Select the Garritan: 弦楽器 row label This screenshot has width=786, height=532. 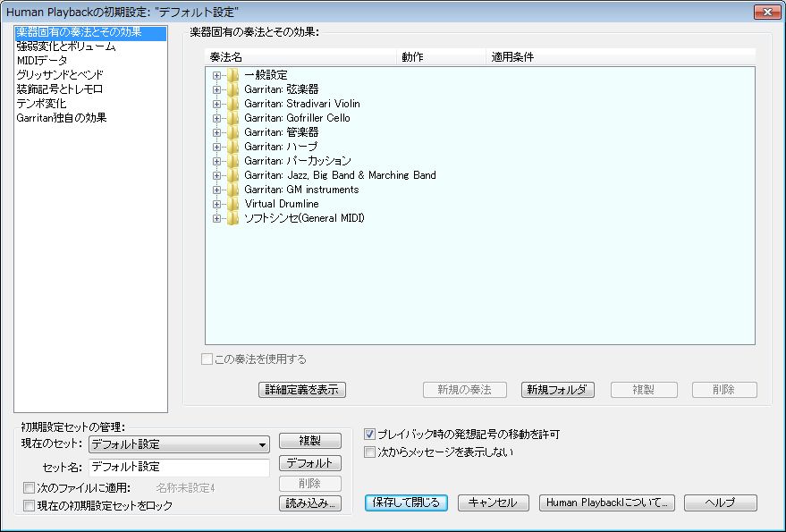pos(281,89)
